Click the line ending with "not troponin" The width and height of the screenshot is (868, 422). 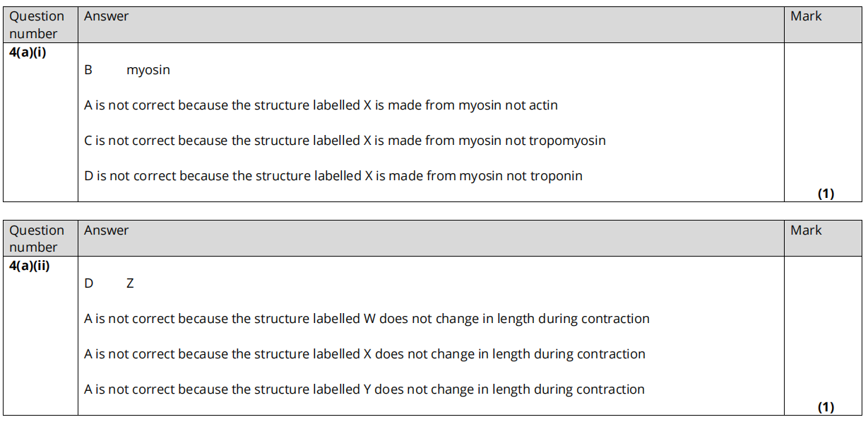(333, 176)
